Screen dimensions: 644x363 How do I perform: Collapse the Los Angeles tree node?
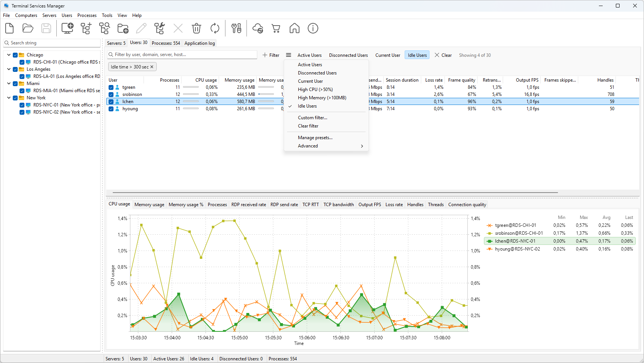[x=9, y=69]
